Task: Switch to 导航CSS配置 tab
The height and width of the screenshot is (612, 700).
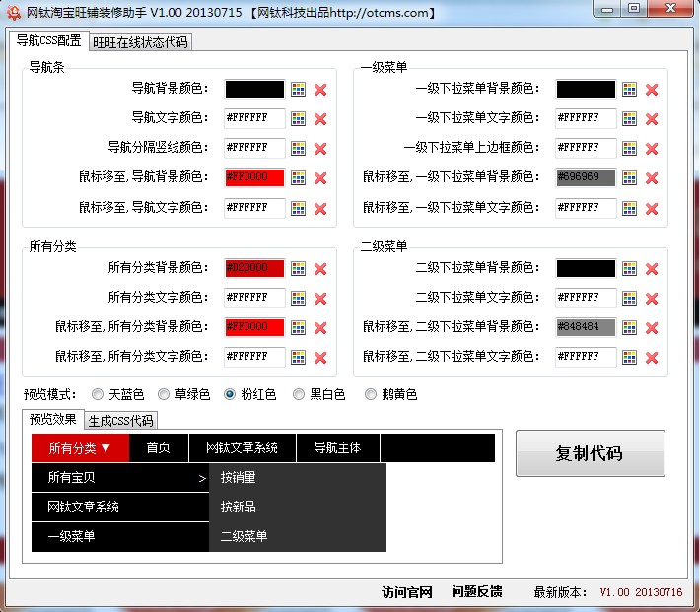Action: click(48, 40)
